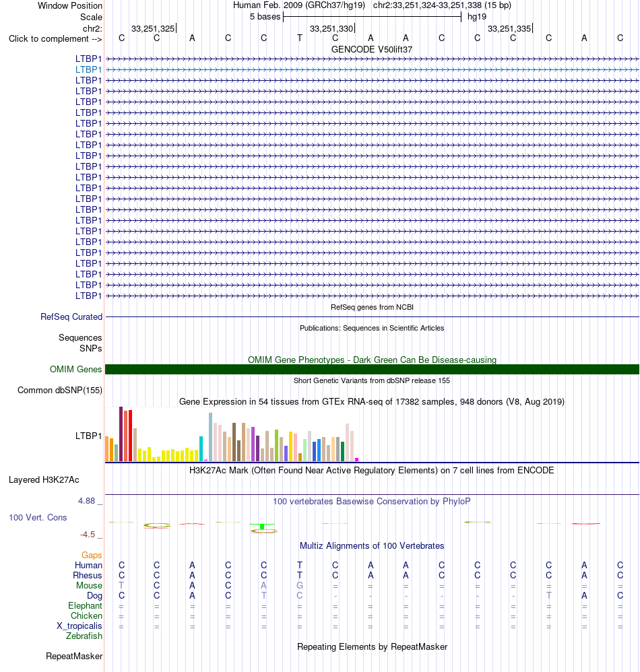The width and height of the screenshot is (640, 672).
Task: Click the cyan bar in the GTEx expression chart
Action: tap(201, 448)
